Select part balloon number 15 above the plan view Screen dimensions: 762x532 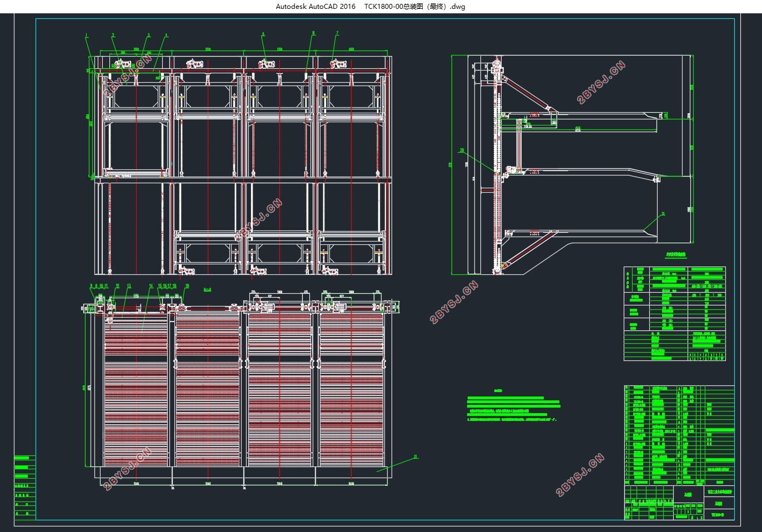pyautogui.click(x=160, y=286)
